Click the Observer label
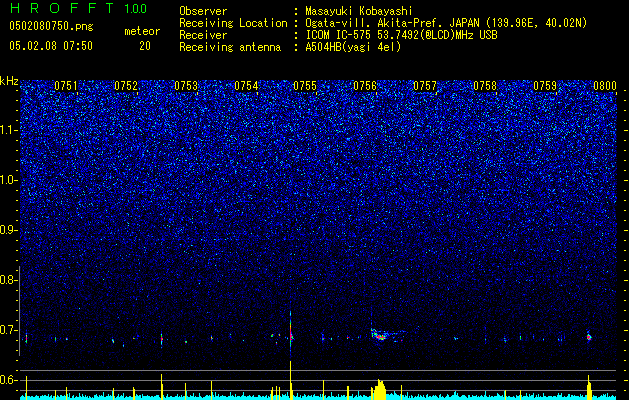Image resolution: width=629 pixels, height=400 pixels. (203, 11)
